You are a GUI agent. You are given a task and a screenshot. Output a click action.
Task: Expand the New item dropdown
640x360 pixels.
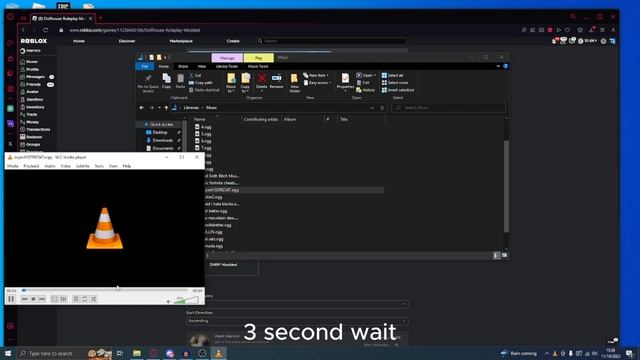316,76
